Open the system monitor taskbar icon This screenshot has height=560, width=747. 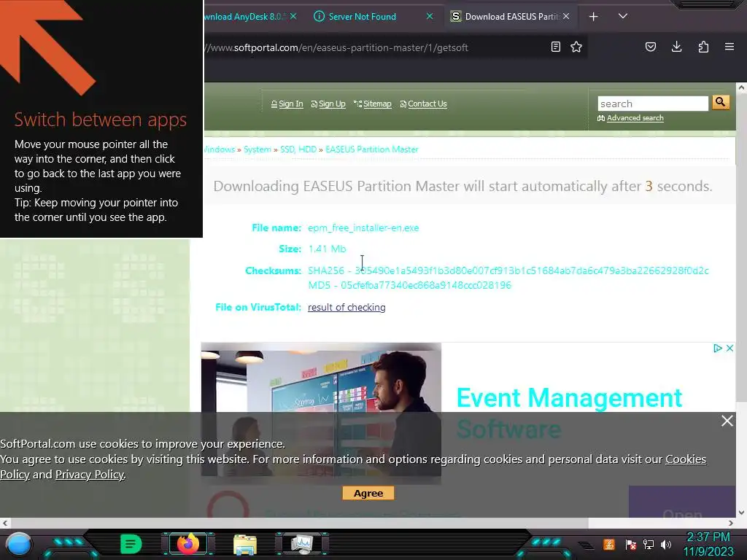coord(302,544)
